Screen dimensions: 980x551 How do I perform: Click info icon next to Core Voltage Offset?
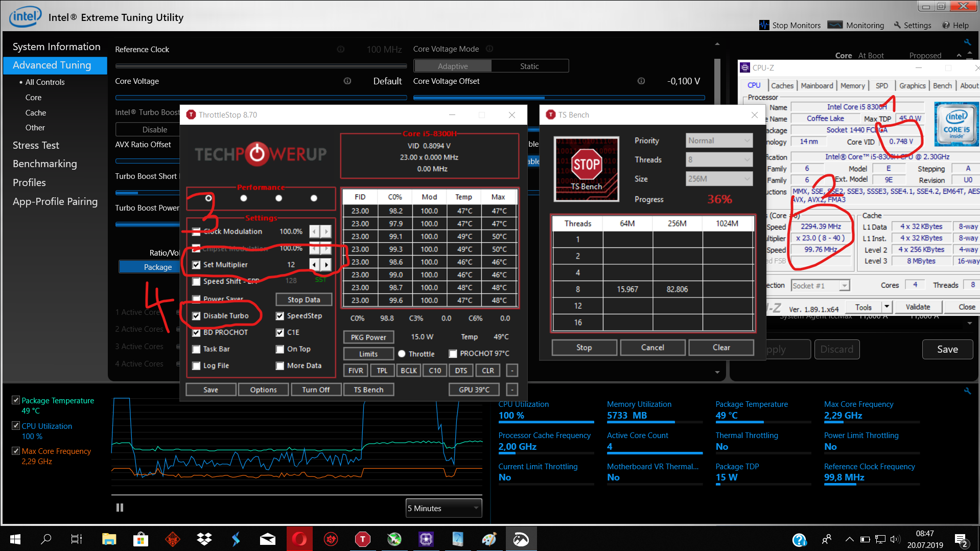point(641,81)
